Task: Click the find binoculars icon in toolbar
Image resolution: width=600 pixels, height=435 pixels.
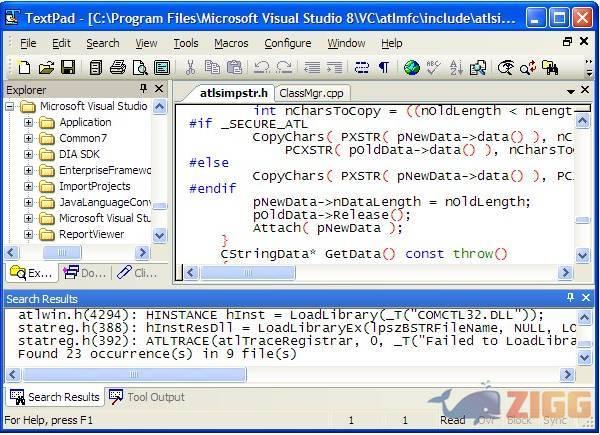Action: (551, 67)
